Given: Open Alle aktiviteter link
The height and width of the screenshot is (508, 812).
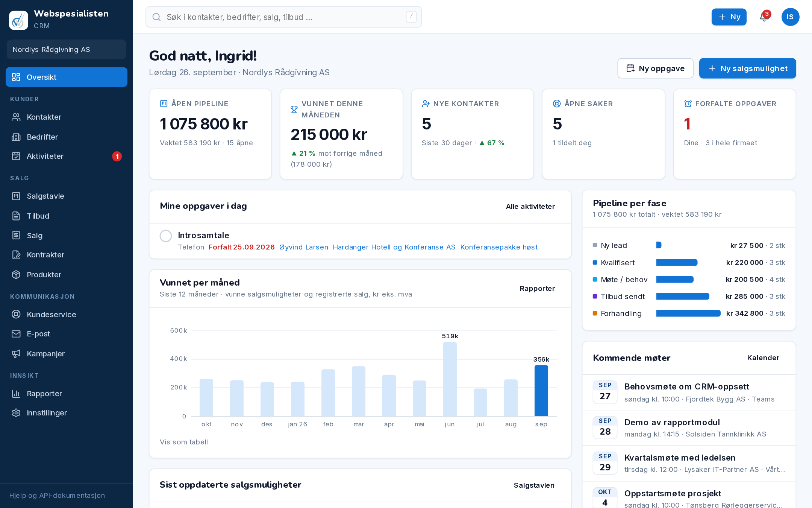Looking at the screenshot, I should (x=530, y=206).
